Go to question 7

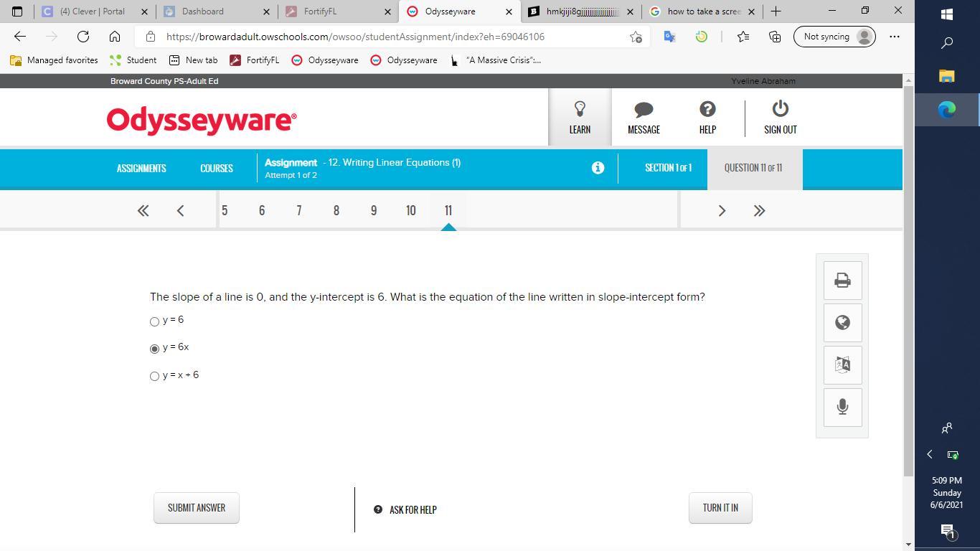pos(299,210)
